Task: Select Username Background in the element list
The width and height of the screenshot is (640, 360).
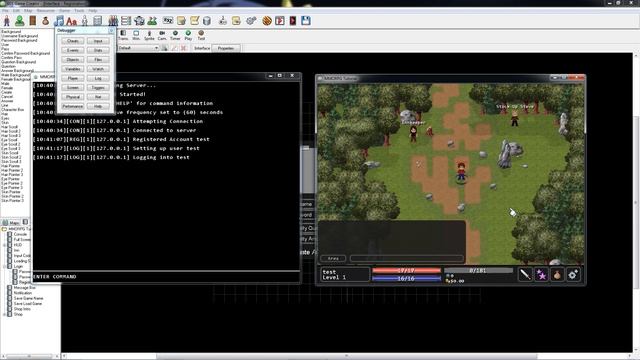Action: (x=20, y=36)
